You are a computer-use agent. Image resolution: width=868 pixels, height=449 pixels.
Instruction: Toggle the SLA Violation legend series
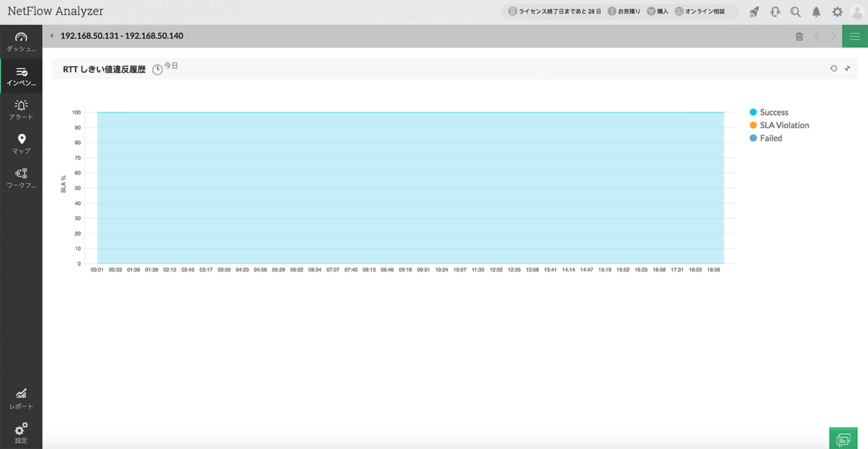[783, 125]
